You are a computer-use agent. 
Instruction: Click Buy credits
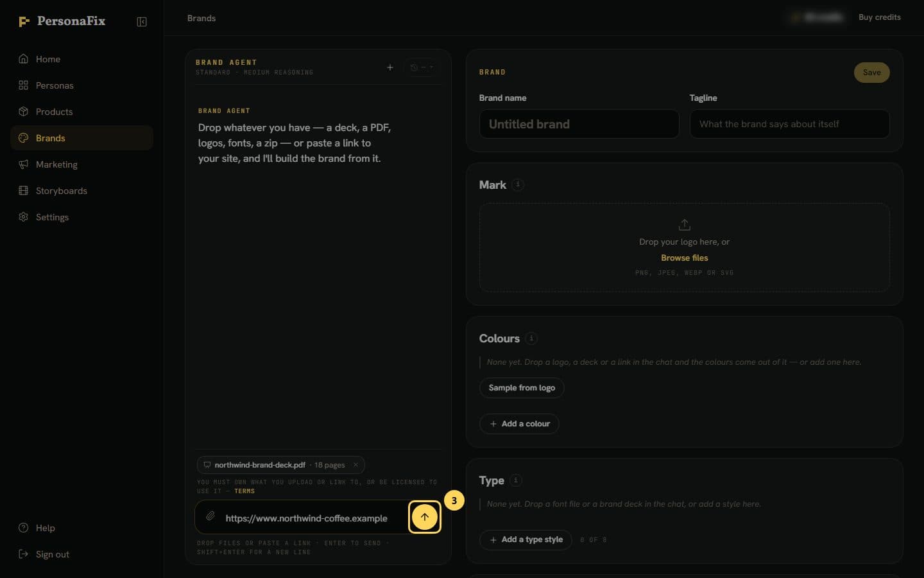point(880,17)
